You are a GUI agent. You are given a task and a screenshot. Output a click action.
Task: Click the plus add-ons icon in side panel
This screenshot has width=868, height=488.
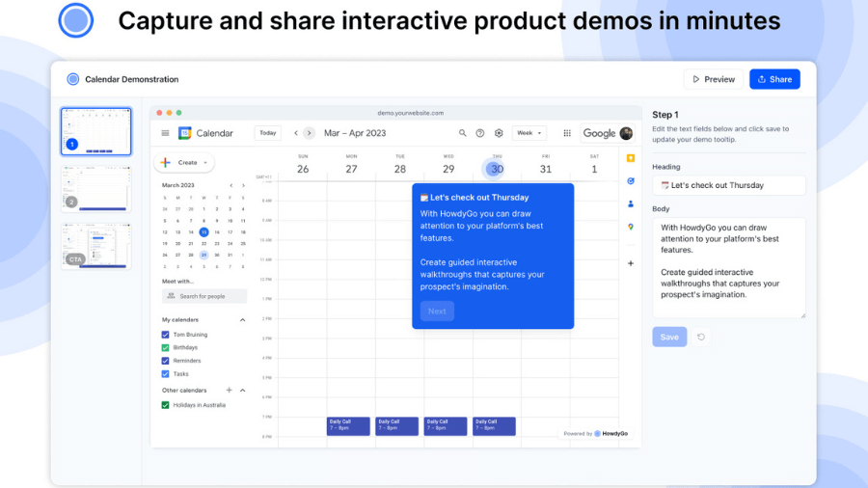pos(631,263)
